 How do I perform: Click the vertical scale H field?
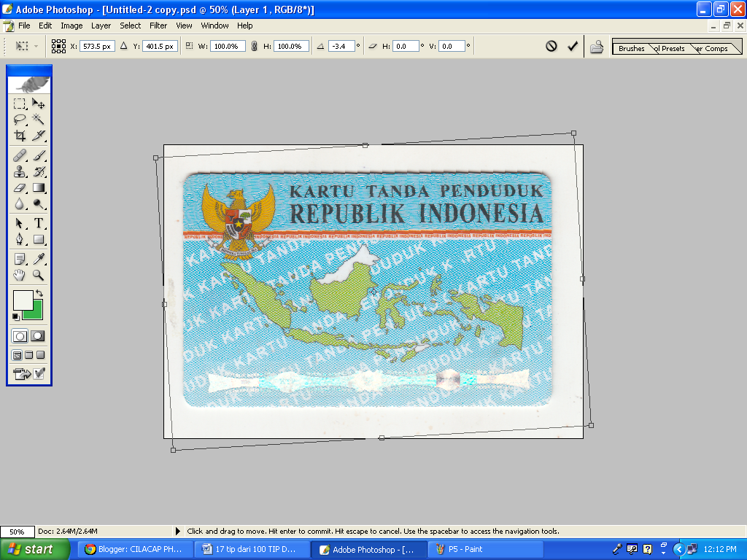pos(291,46)
